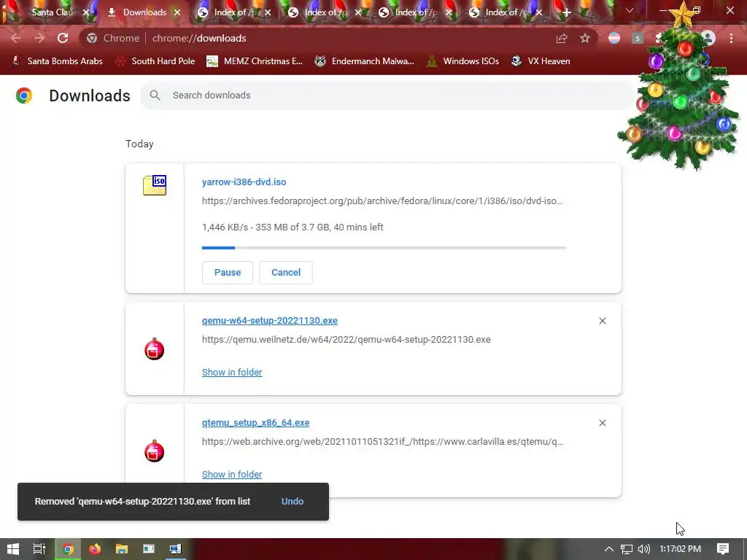Click the qtemu_setup_x86_64 installer icon
747x560 pixels.
tap(155, 451)
